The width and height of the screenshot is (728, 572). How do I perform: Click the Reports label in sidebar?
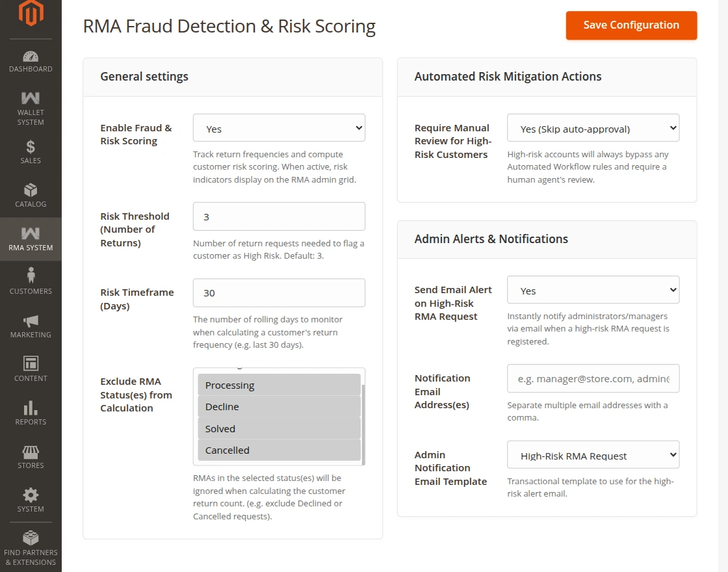(31, 422)
